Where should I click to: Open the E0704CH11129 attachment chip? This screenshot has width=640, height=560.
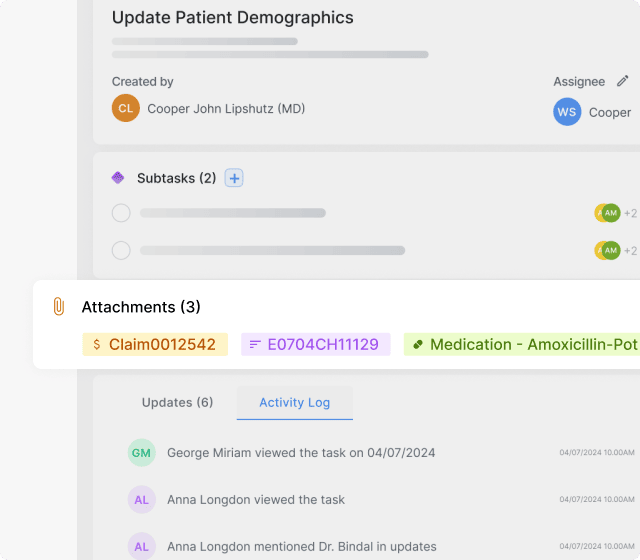point(315,344)
